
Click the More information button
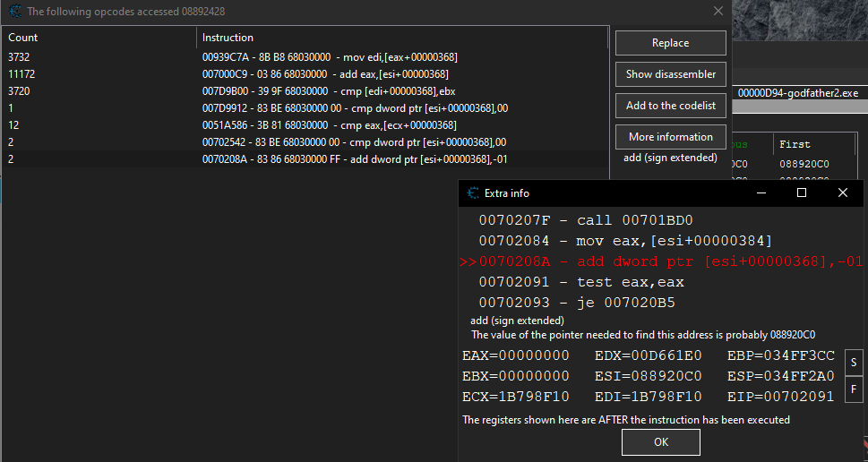(x=670, y=137)
